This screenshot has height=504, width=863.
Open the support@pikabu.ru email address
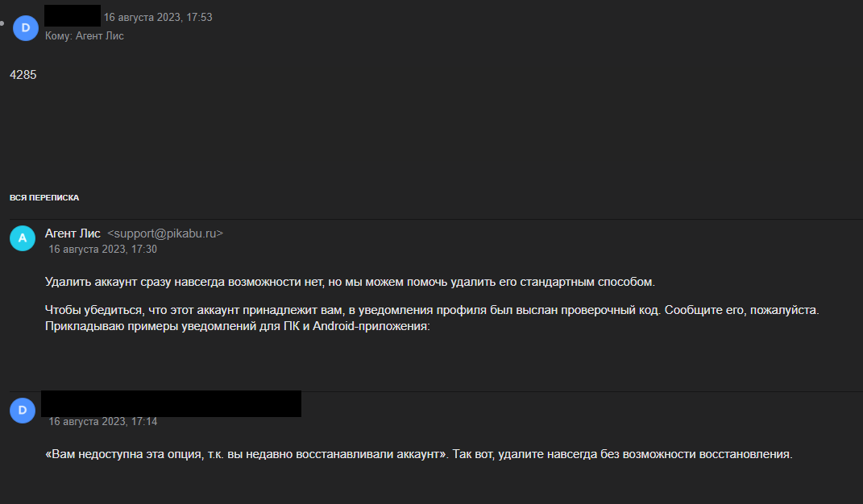pyautogui.click(x=165, y=233)
